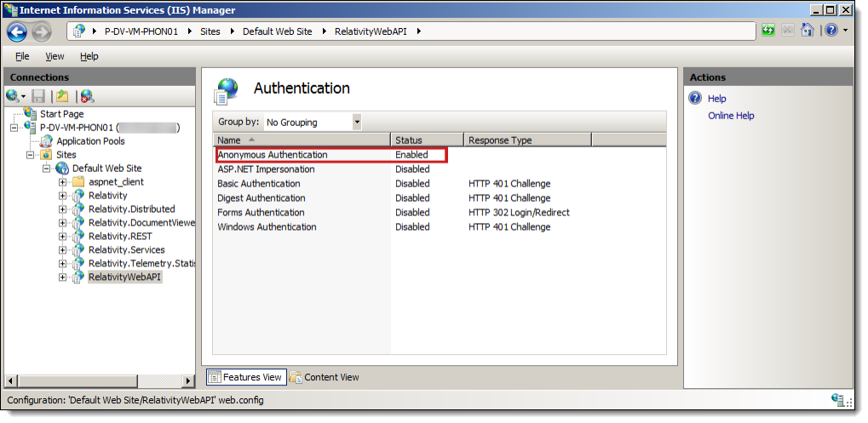Click RelativityWebAPI in the breadcrumb
The height and width of the screenshot is (423, 868).
pos(371,31)
